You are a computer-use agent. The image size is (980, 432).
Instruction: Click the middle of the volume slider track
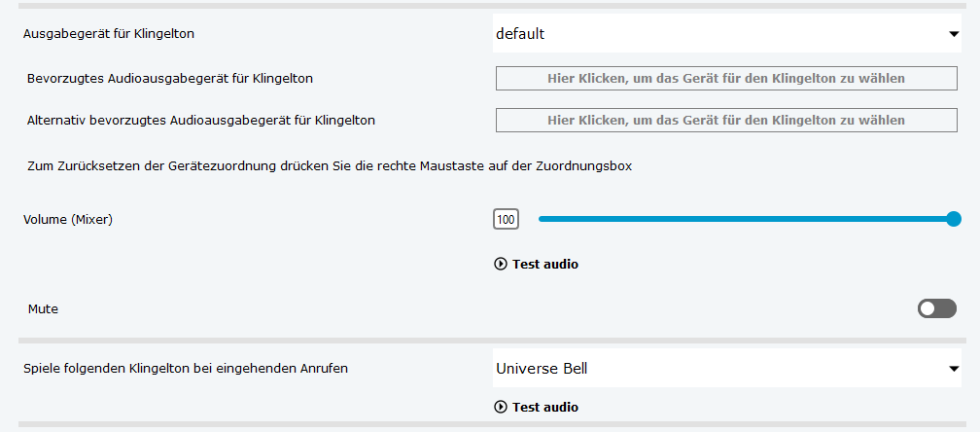pyautogui.click(x=747, y=219)
